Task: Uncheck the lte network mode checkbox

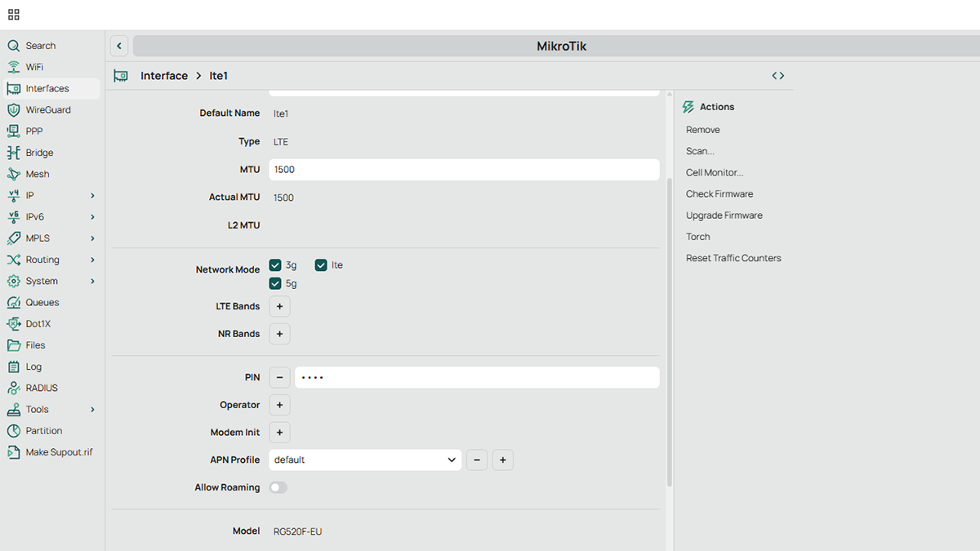Action: 321,265
